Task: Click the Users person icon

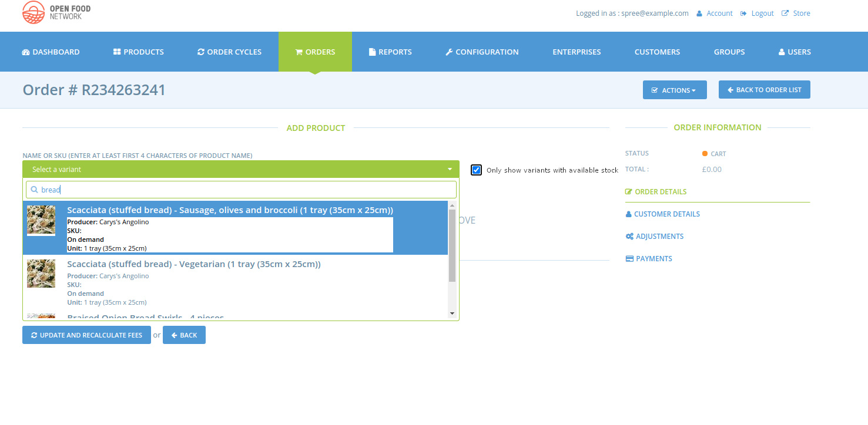Action: [x=780, y=52]
